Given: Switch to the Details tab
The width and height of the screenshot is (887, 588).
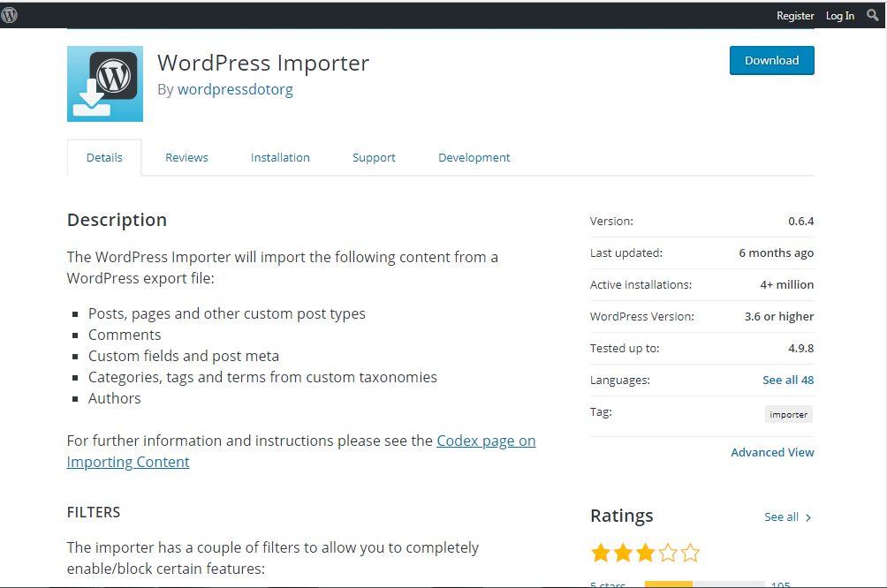Looking at the screenshot, I should (104, 158).
